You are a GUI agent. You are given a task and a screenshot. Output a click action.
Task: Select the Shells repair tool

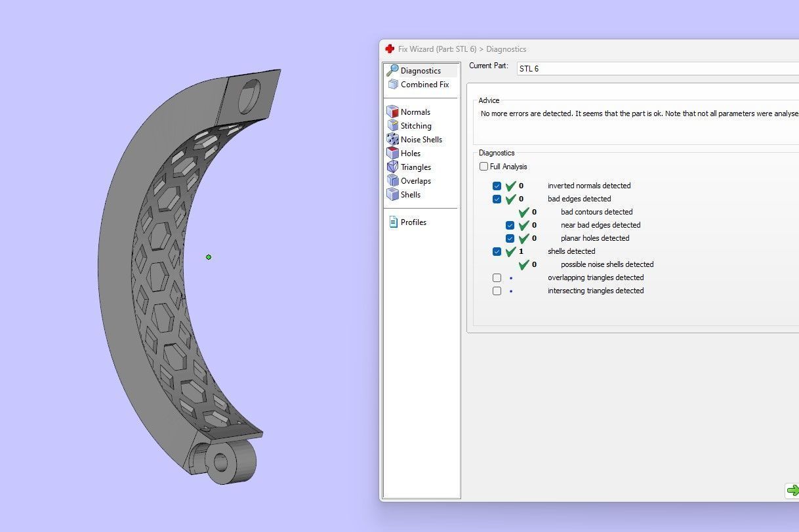[x=411, y=194]
